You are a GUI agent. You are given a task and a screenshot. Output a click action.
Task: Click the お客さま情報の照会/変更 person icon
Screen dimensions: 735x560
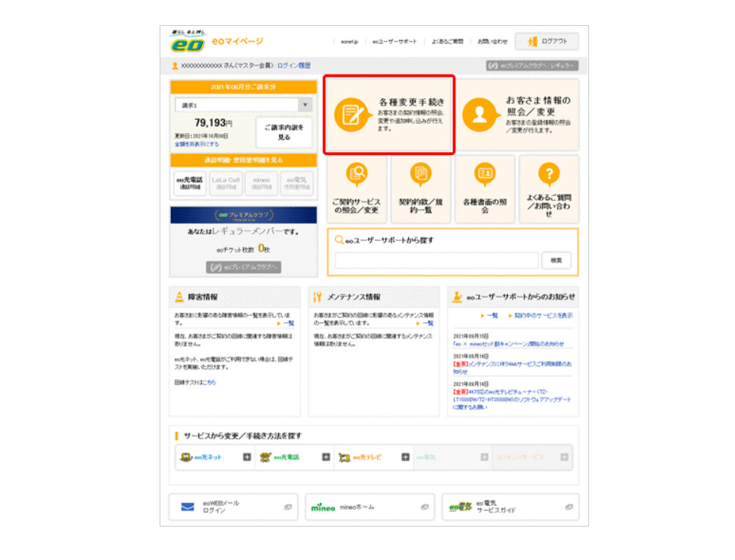click(x=478, y=115)
